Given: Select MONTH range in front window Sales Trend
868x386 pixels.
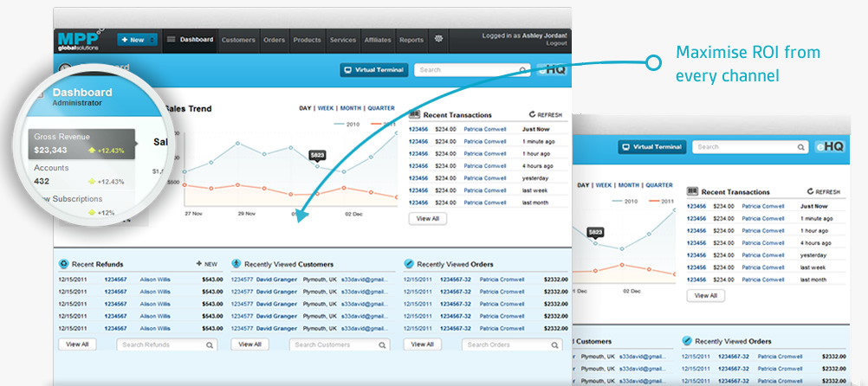Looking at the screenshot, I should (351, 108).
